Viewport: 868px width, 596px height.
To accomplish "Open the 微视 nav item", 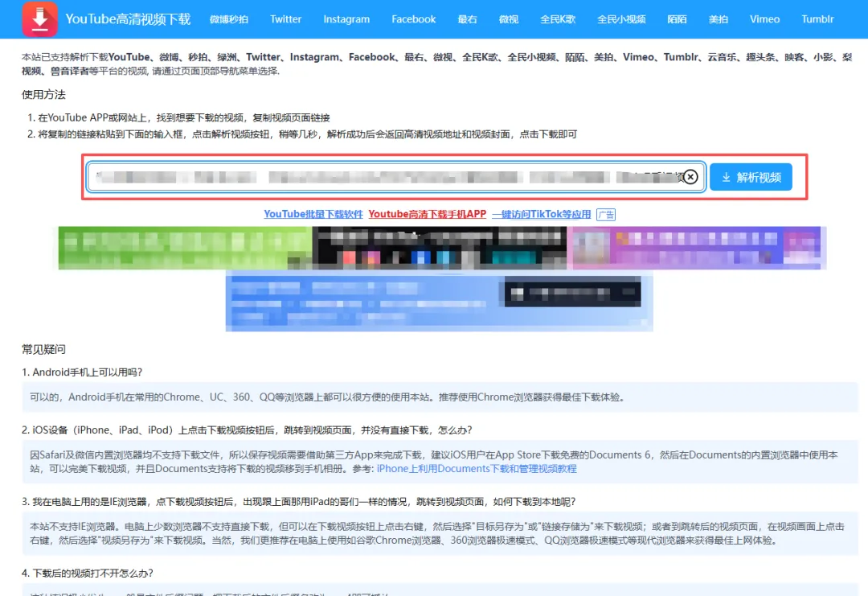I will (508, 19).
